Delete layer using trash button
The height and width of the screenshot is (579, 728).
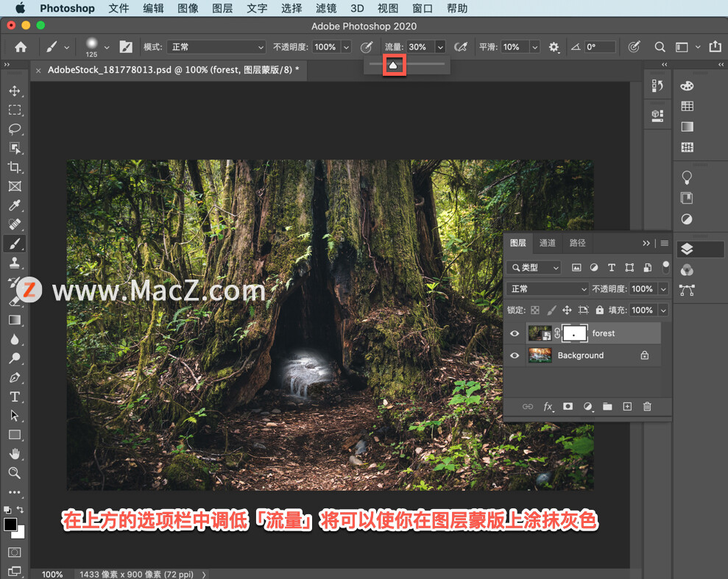[646, 406]
